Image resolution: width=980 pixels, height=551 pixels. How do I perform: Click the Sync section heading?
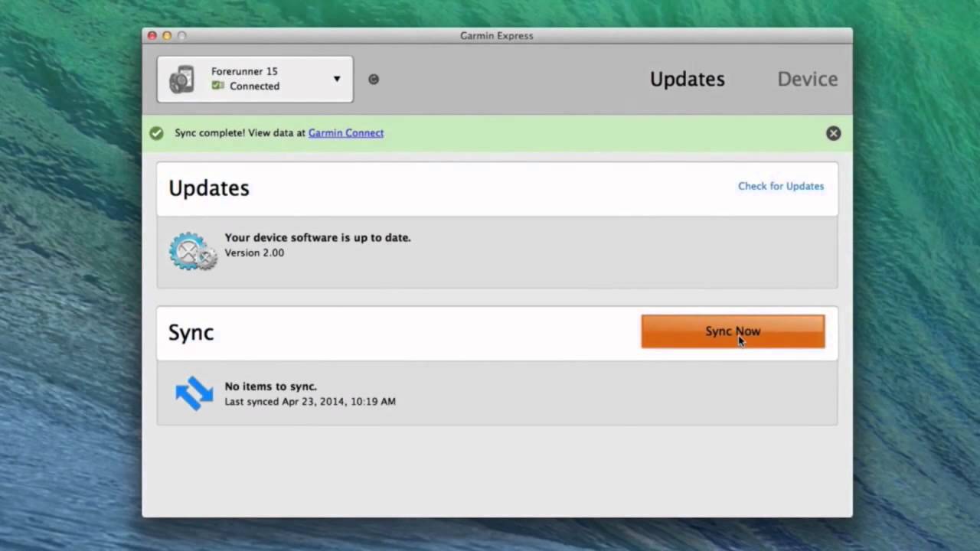191,332
